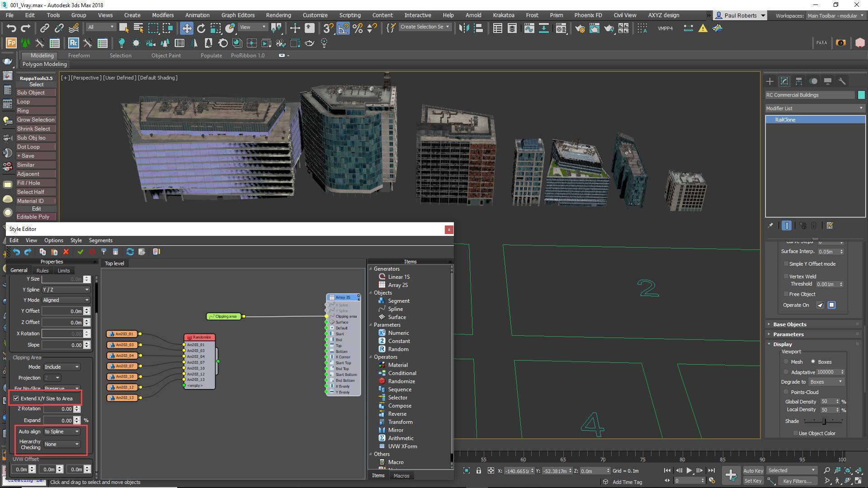Remove the modifier using the trash icon

[x=814, y=226]
